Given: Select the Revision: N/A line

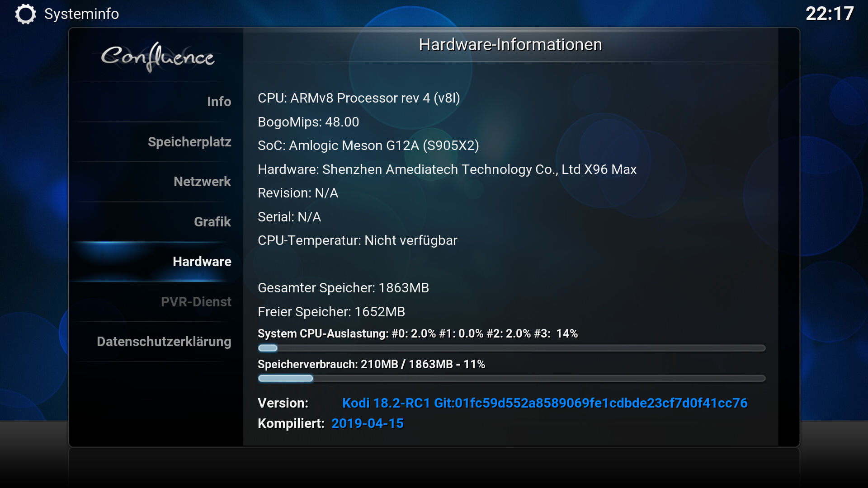Looking at the screenshot, I should coord(298,193).
